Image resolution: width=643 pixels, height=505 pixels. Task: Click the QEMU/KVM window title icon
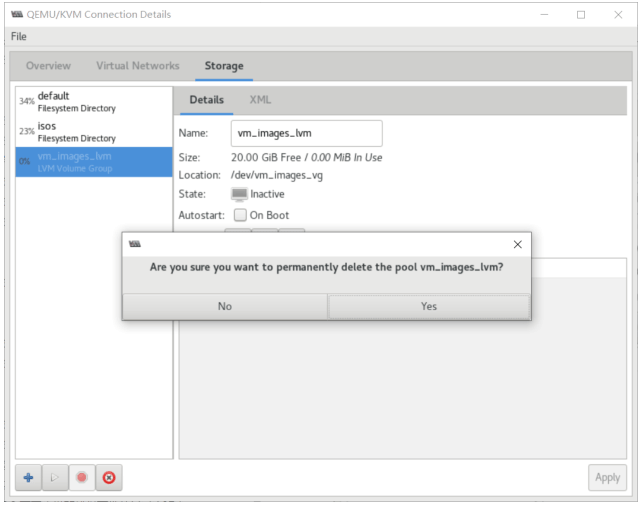pos(17,14)
